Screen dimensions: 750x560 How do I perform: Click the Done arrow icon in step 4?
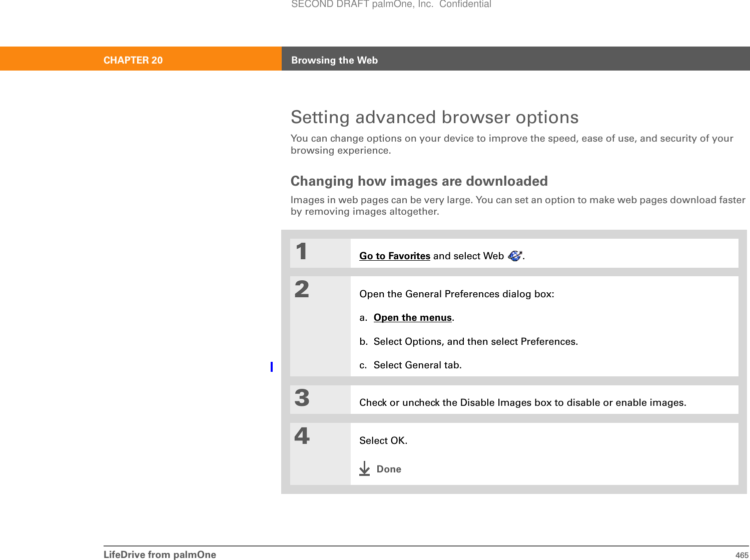coord(365,468)
